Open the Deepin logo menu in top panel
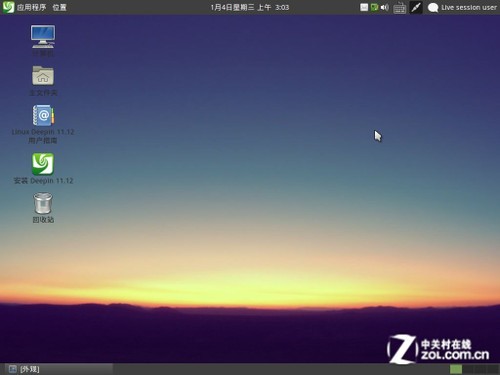The image size is (500, 375). (x=8, y=7)
